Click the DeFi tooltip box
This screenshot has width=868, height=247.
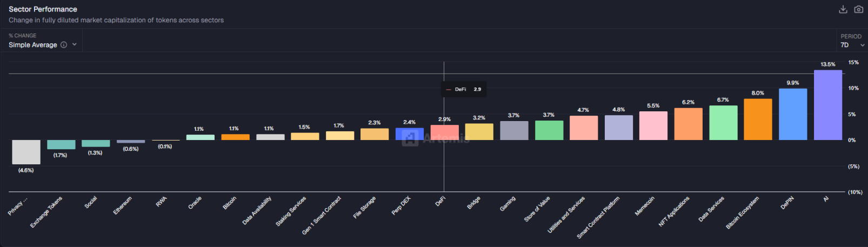click(464, 89)
